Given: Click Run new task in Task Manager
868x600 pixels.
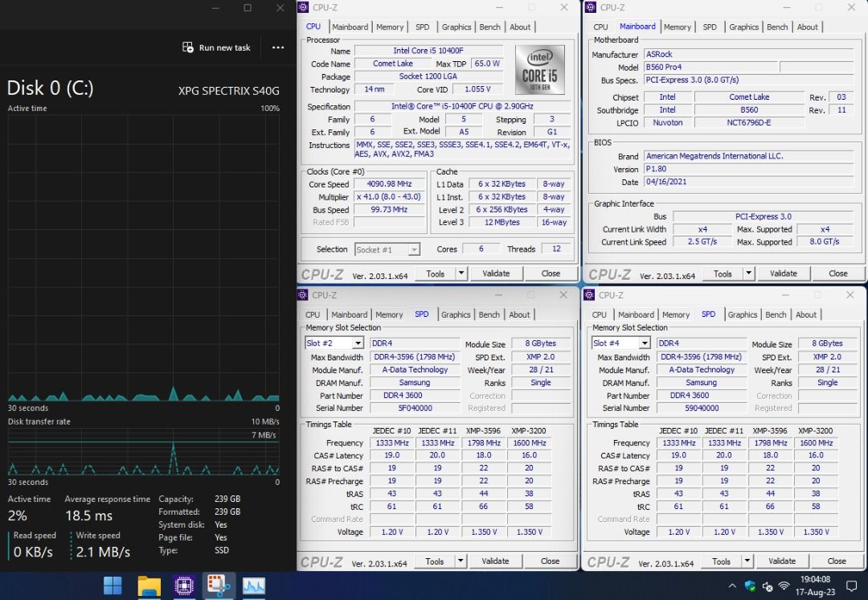Looking at the screenshot, I should (216, 47).
